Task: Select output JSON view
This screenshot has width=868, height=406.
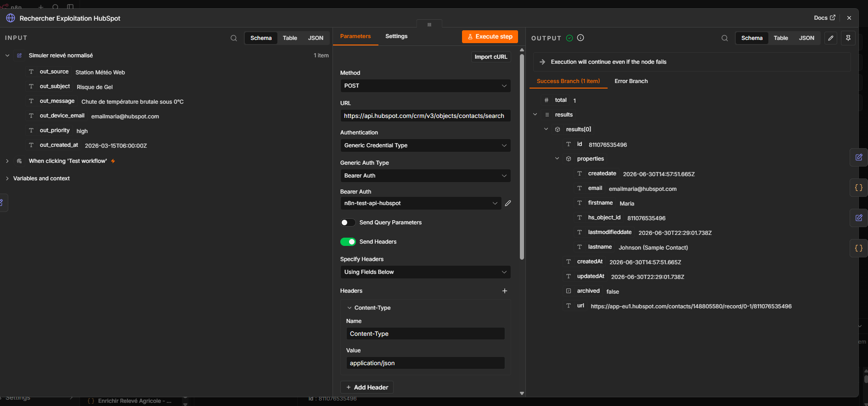Action: (806, 38)
